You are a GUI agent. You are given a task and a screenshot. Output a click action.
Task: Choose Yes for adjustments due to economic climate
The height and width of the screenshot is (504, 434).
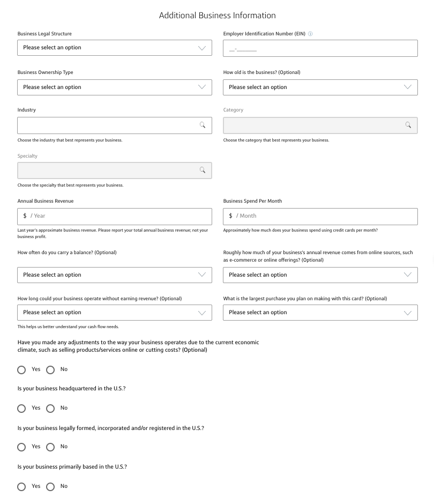(21, 369)
